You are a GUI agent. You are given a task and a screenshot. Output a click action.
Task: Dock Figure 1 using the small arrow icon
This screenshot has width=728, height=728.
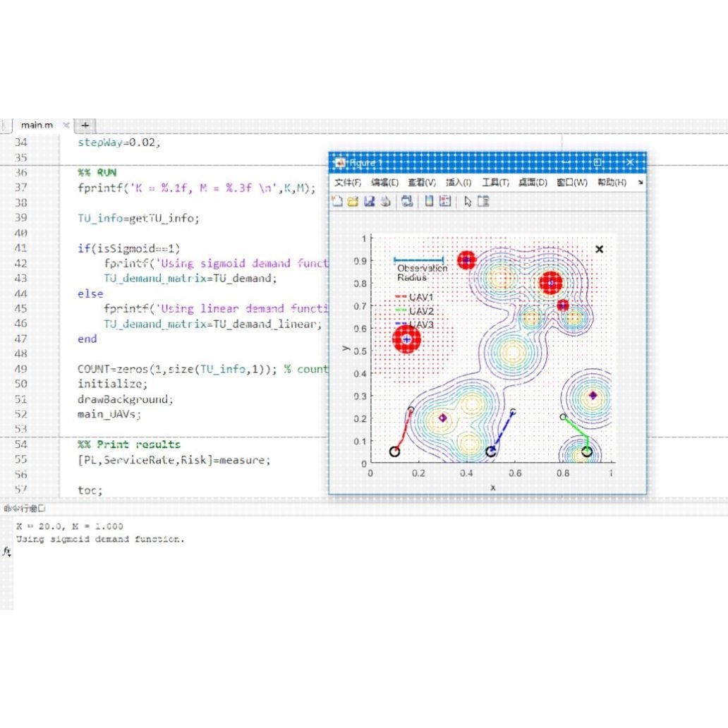pyautogui.click(x=641, y=183)
